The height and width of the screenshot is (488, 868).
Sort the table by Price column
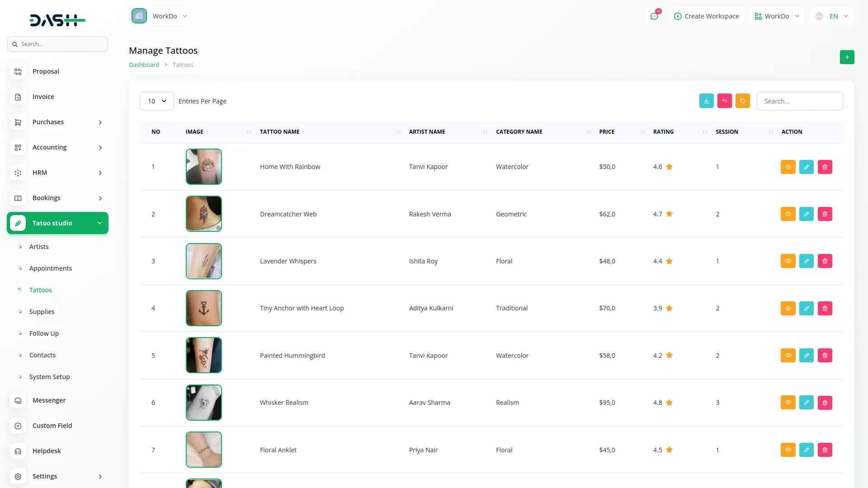[607, 131]
